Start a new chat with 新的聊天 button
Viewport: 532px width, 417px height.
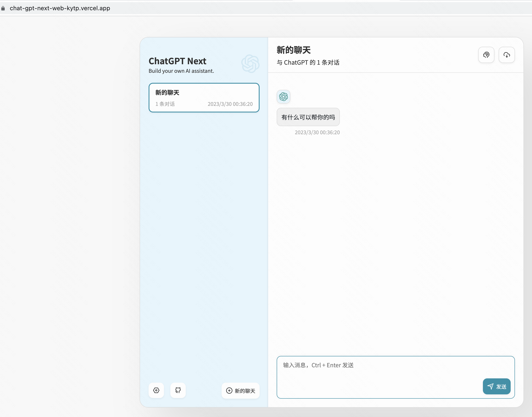(240, 391)
